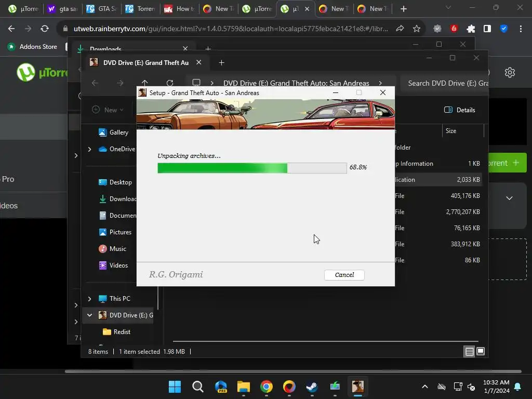532x399 pixels.
Task: Click the unpacking archives progress bar
Action: click(252, 168)
